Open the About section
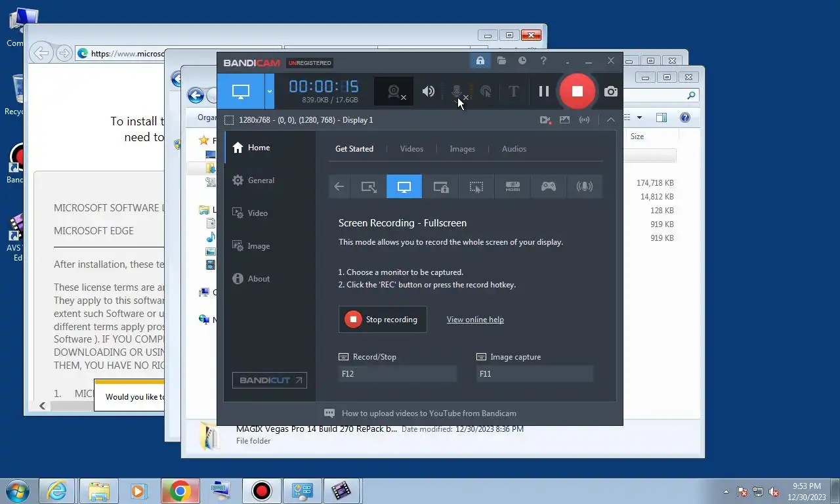Viewport: 840px width, 504px height. (270, 279)
